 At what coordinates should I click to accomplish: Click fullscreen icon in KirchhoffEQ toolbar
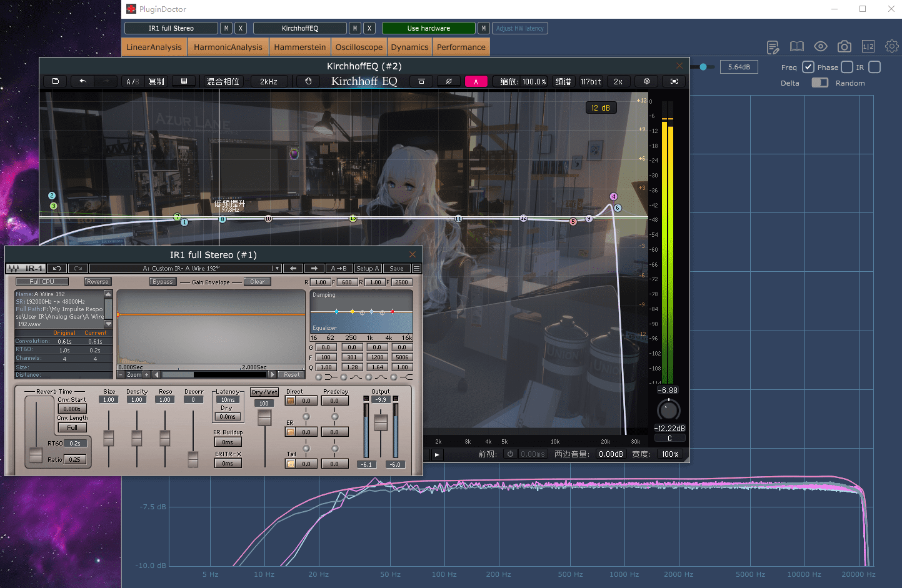coord(674,81)
